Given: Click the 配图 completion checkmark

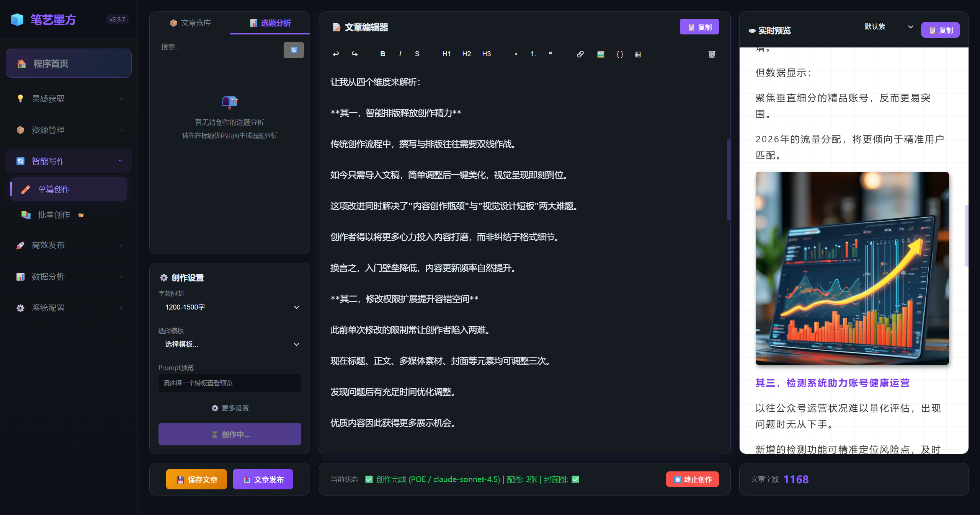Looking at the screenshot, I should coord(369,479).
